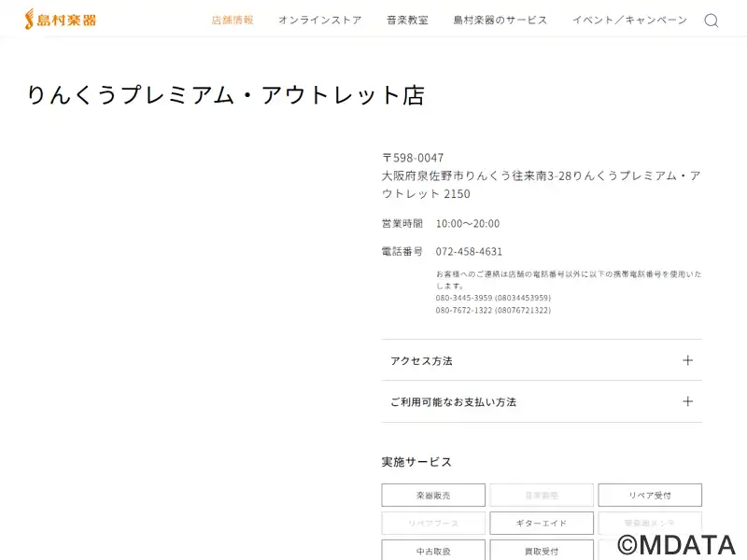
Task: Click the 中古取扱 service button
Action: pyautogui.click(x=433, y=551)
